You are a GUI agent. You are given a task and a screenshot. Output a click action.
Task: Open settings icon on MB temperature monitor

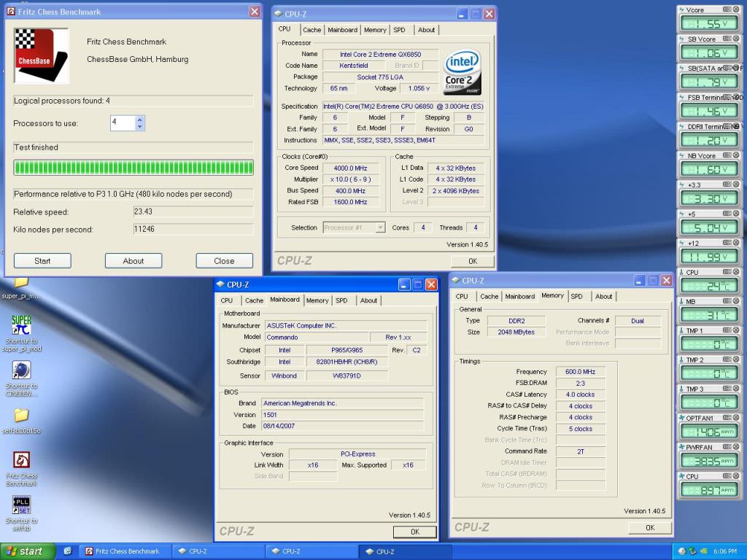tap(727, 301)
